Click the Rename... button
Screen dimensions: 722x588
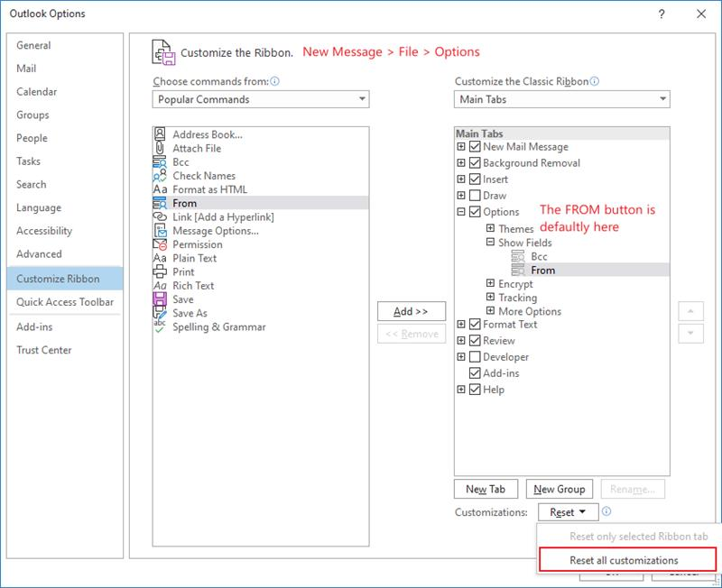(x=633, y=489)
